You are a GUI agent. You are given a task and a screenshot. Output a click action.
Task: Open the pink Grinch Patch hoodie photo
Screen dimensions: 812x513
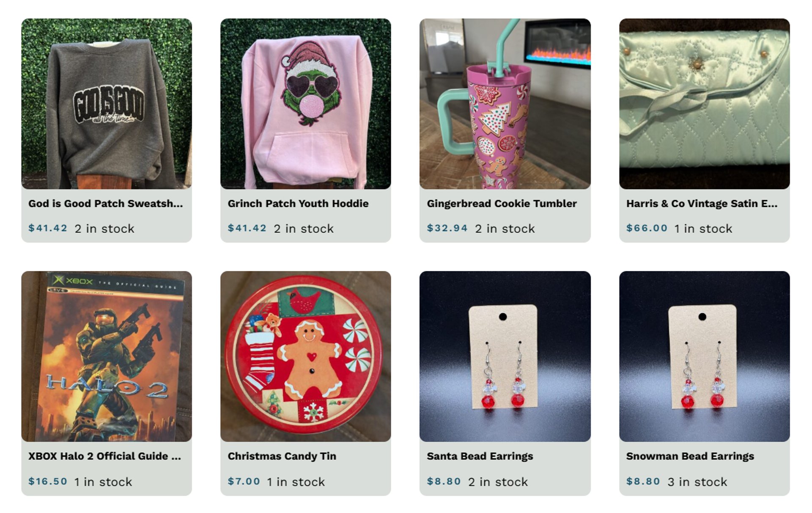[306, 104]
